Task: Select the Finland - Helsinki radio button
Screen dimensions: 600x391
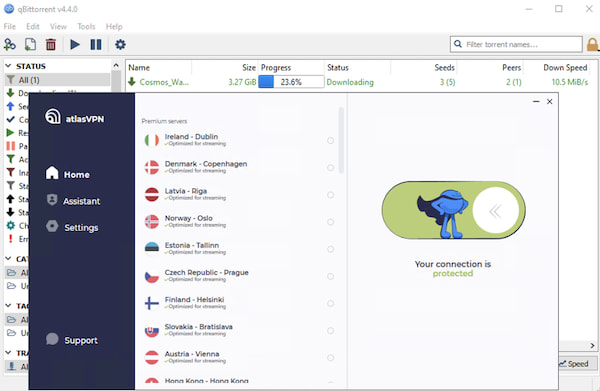Action: [331, 303]
